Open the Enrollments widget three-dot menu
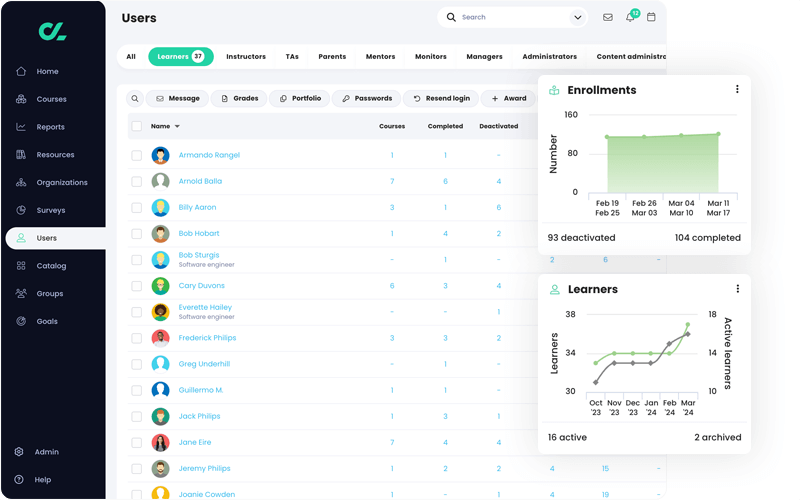The height and width of the screenshot is (500, 800). tap(737, 90)
